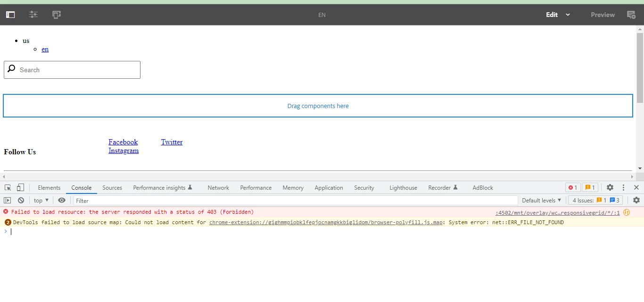The width and height of the screenshot is (644, 302).
Task: Open DevTools settings gear in tab bar
Action: pos(610,187)
